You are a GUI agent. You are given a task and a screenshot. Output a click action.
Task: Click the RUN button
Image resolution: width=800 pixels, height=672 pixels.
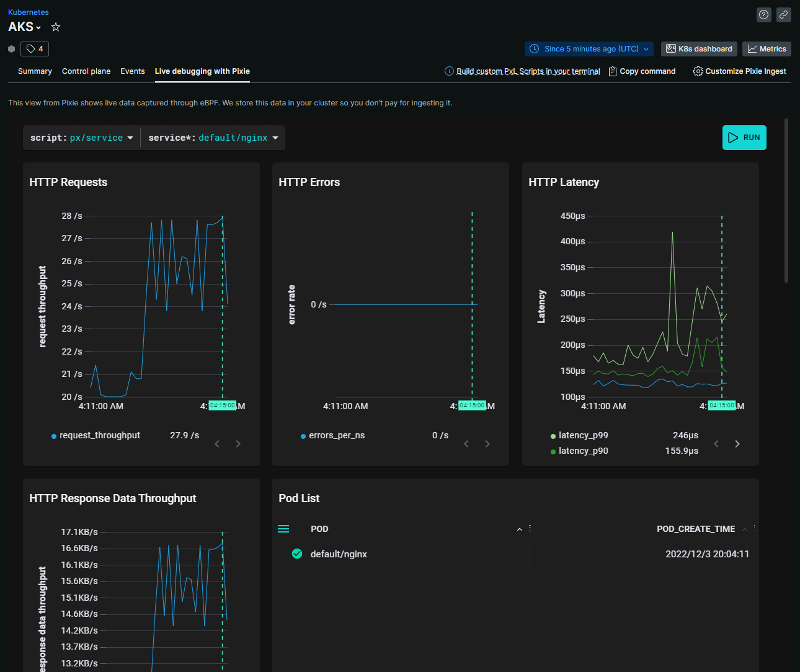(744, 138)
